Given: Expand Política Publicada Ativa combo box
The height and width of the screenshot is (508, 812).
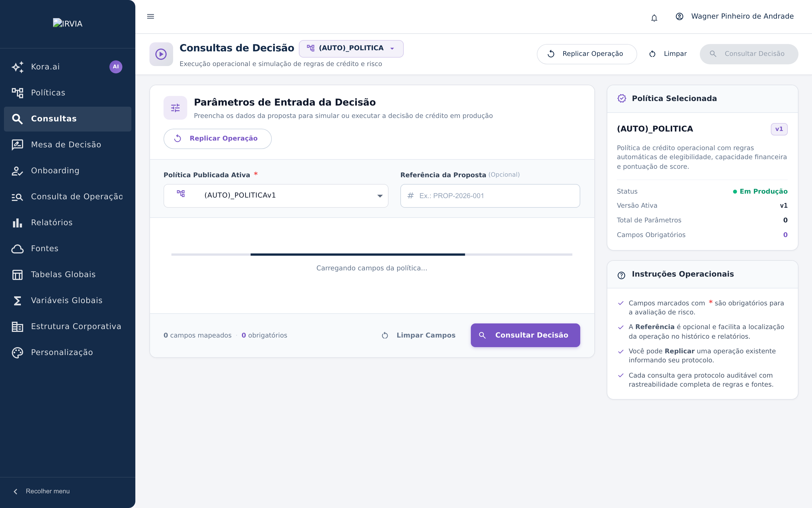Looking at the screenshot, I should 275,196.
